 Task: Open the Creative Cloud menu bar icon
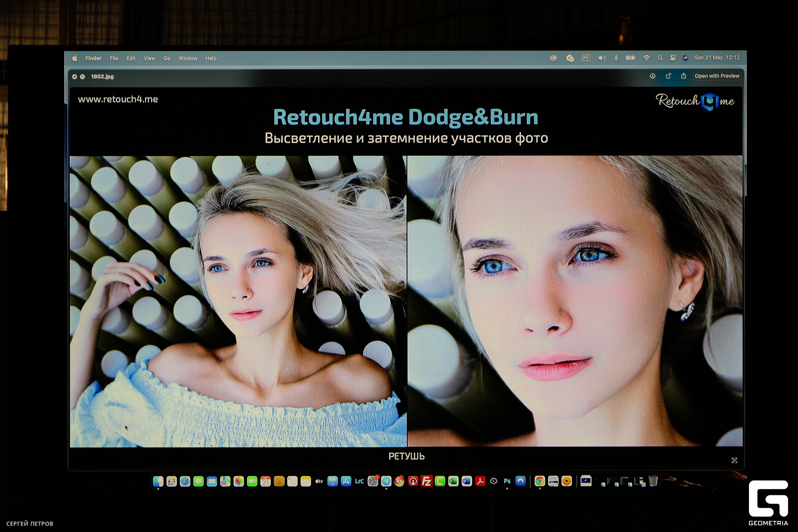pyautogui.click(x=553, y=58)
